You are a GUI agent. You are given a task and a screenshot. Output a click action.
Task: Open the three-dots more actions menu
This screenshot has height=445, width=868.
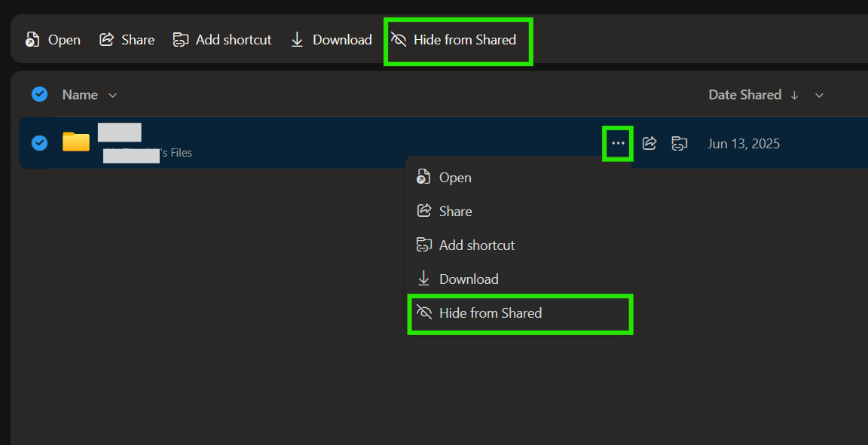click(618, 143)
